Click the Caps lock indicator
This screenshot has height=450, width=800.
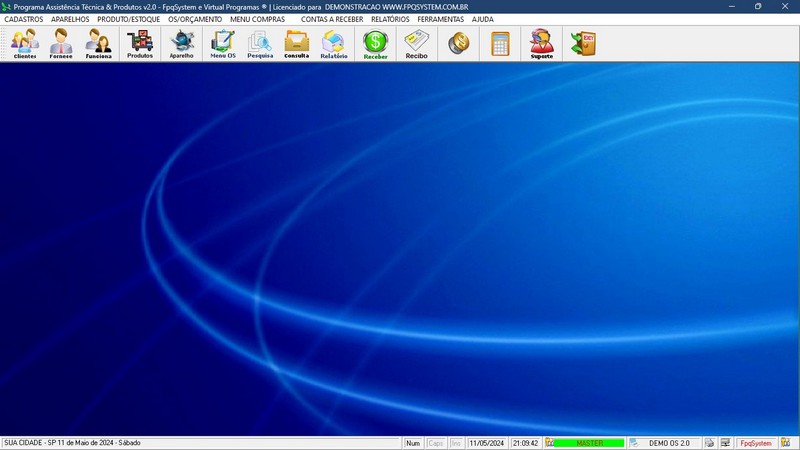[x=435, y=443]
